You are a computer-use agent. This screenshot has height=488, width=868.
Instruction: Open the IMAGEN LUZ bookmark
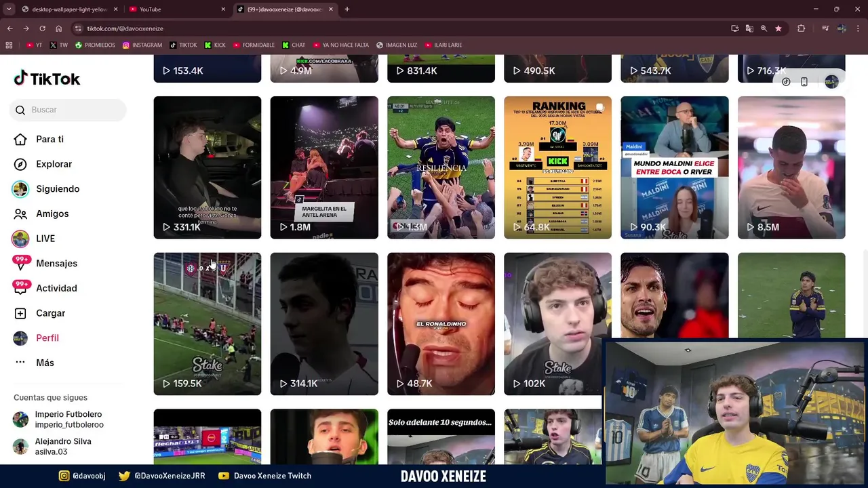tap(397, 45)
